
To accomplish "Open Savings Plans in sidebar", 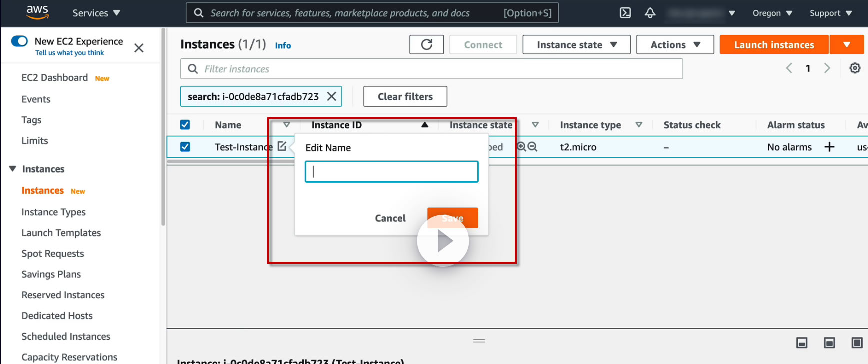I will point(51,274).
